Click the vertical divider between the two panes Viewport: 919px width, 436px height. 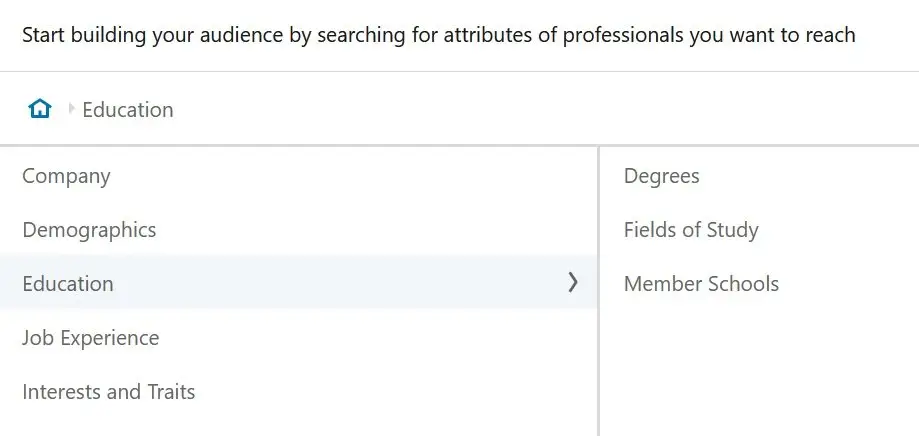tap(598, 291)
